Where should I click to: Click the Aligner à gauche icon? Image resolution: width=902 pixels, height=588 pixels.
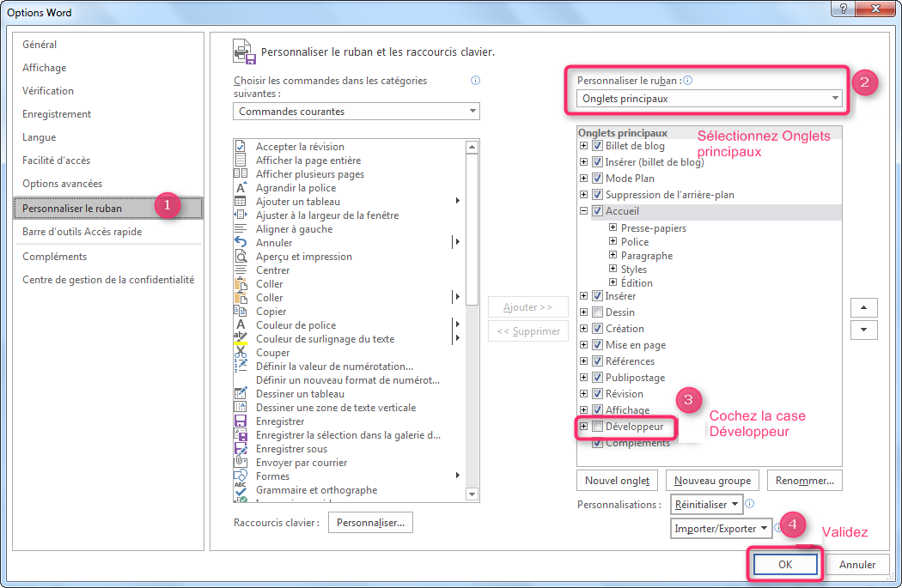[x=241, y=229]
